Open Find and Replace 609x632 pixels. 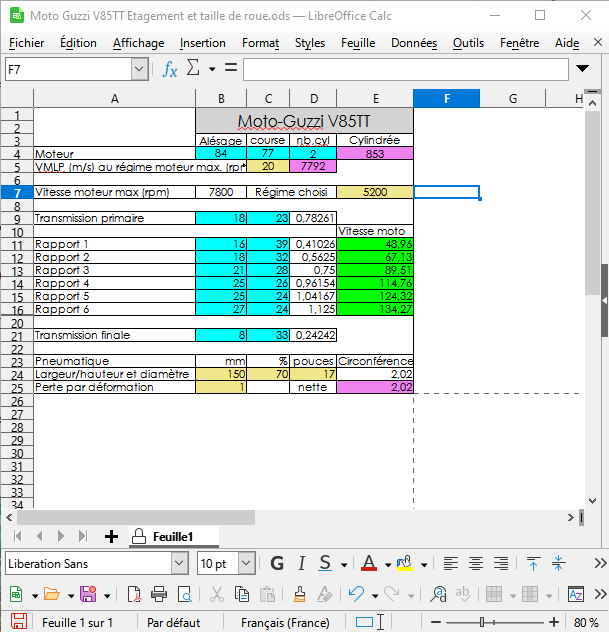tap(438, 594)
